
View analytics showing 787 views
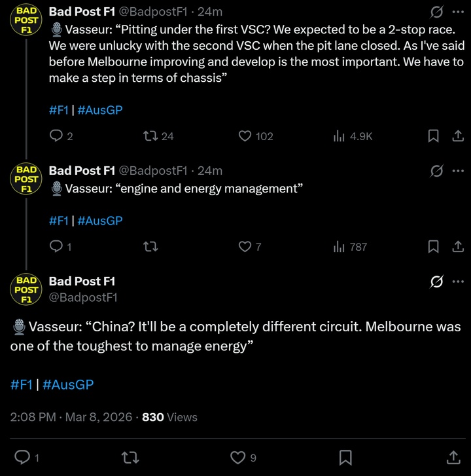340,247
